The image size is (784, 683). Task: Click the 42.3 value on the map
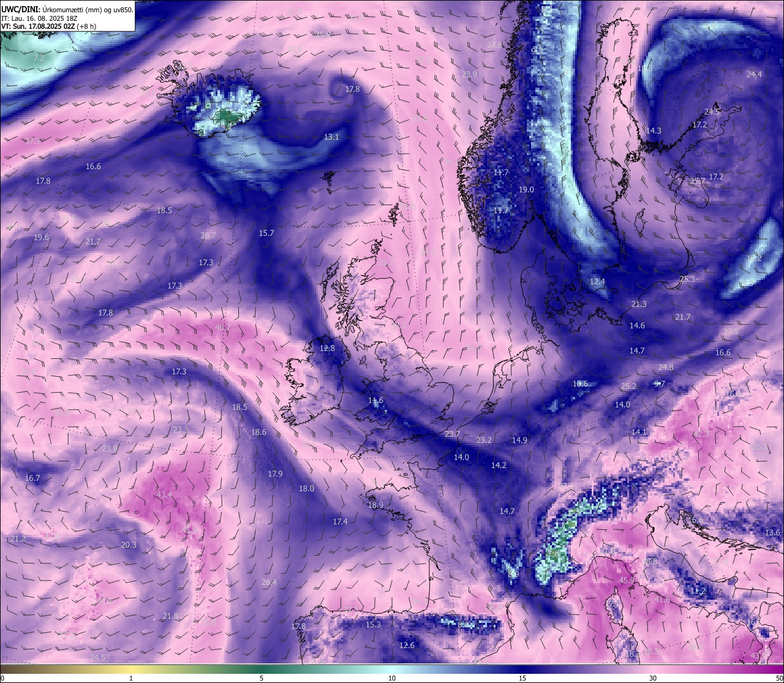701,434
